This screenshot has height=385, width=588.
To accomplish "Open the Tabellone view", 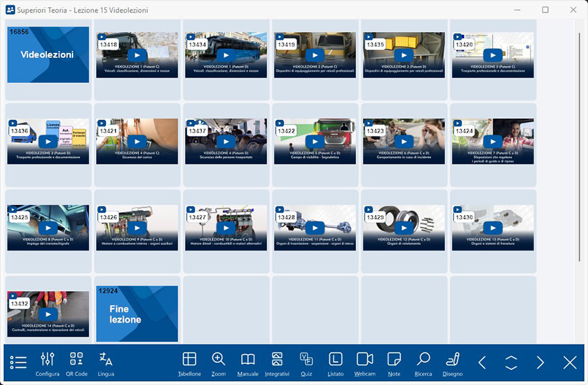I will click(189, 363).
